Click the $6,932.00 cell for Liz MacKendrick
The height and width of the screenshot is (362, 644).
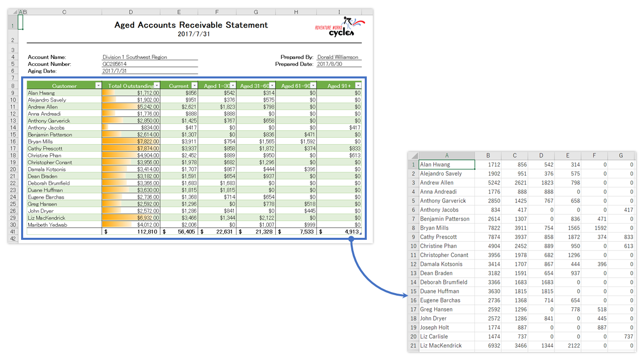[x=131, y=218]
